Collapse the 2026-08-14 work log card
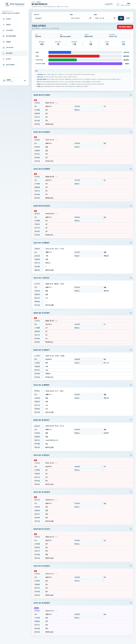 (131, 385)
